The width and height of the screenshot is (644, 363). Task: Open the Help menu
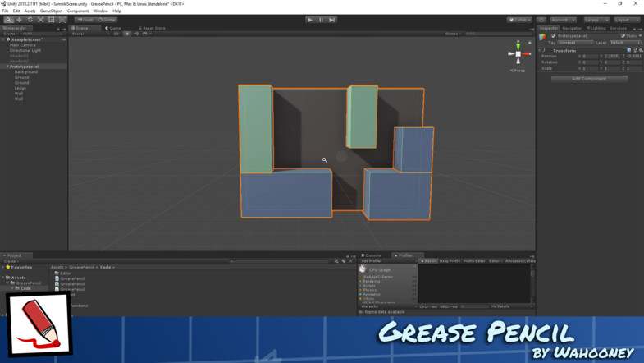coord(116,11)
